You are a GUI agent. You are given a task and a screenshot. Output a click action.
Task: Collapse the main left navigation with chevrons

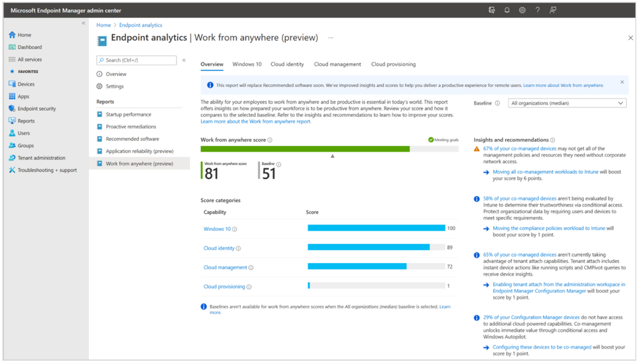pyautogui.click(x=84, y=23)
